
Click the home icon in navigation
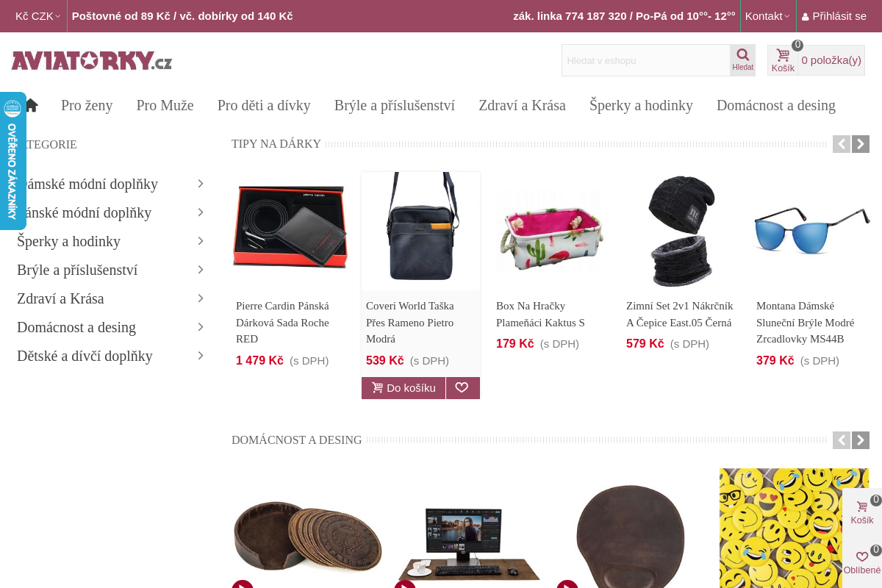point(32,105)
